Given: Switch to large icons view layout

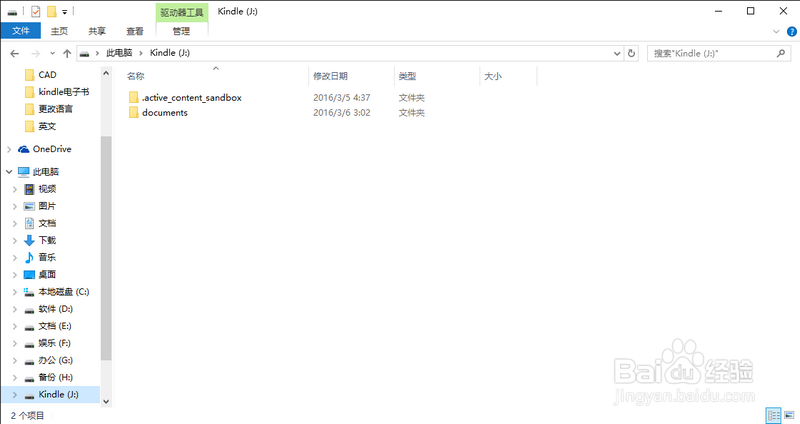Looking at the screenshot, I should pyautogui.click(x=789, y=415).
